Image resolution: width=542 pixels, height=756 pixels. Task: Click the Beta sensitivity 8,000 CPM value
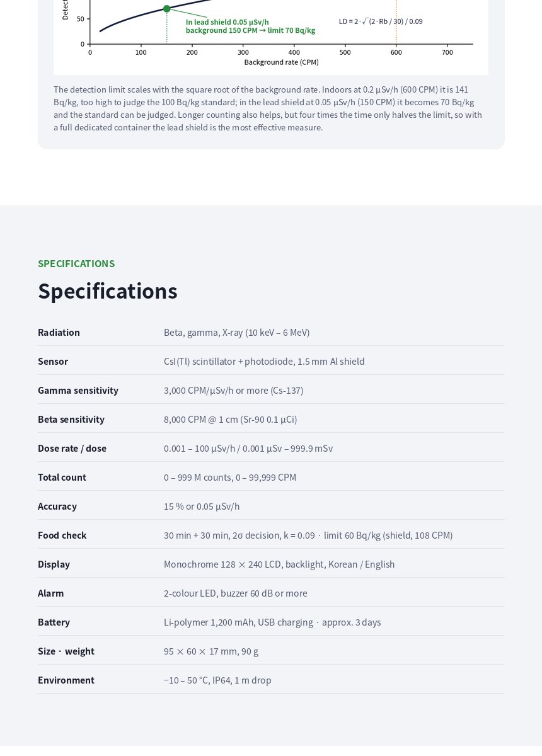point(230,419)
